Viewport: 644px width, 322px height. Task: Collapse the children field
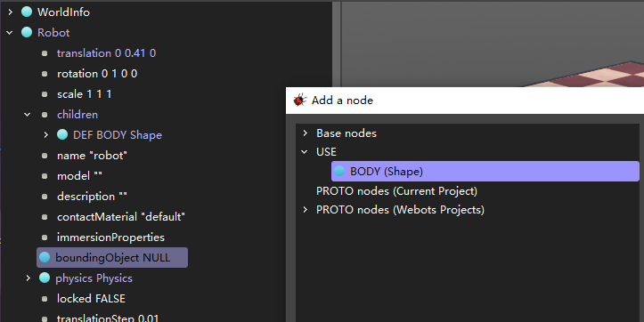[27, 115]
